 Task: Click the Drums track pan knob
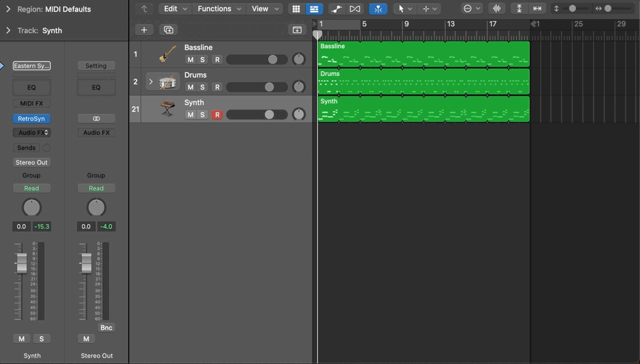pyautogui.click(x=299, y=87)
